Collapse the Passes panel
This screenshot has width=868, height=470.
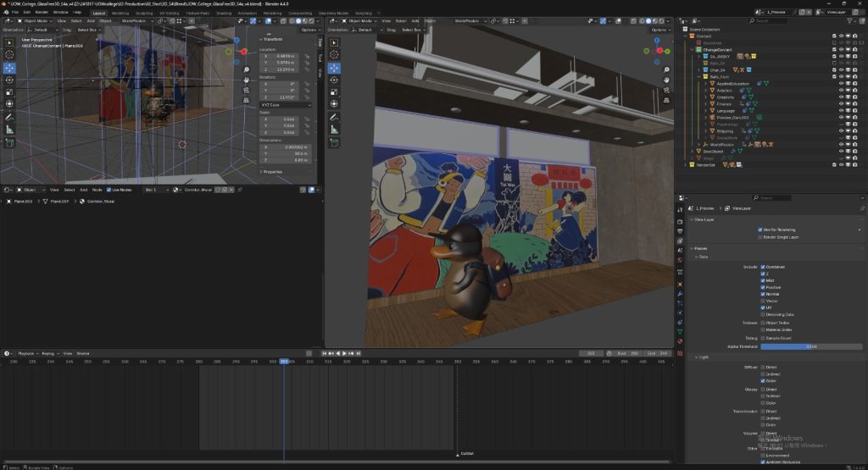(x=701, y=248)
